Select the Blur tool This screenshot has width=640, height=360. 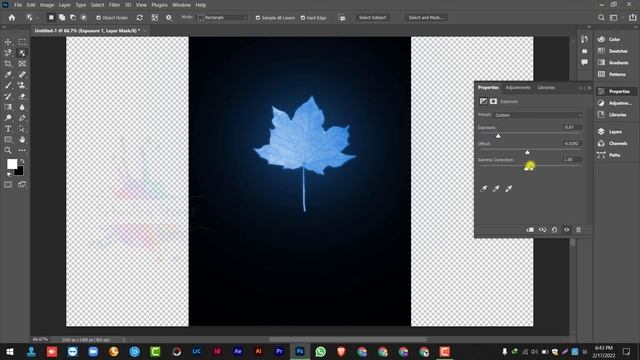tap(22, 107)
